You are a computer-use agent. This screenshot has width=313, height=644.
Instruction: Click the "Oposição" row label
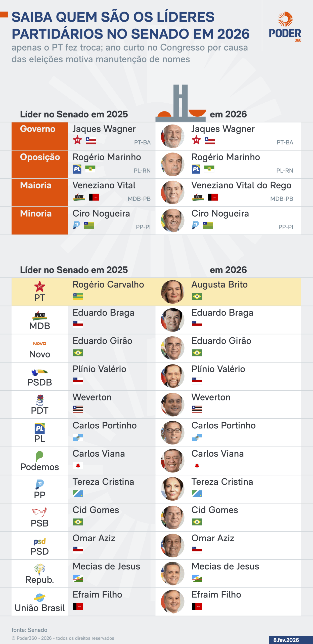(x=40, y=157)
